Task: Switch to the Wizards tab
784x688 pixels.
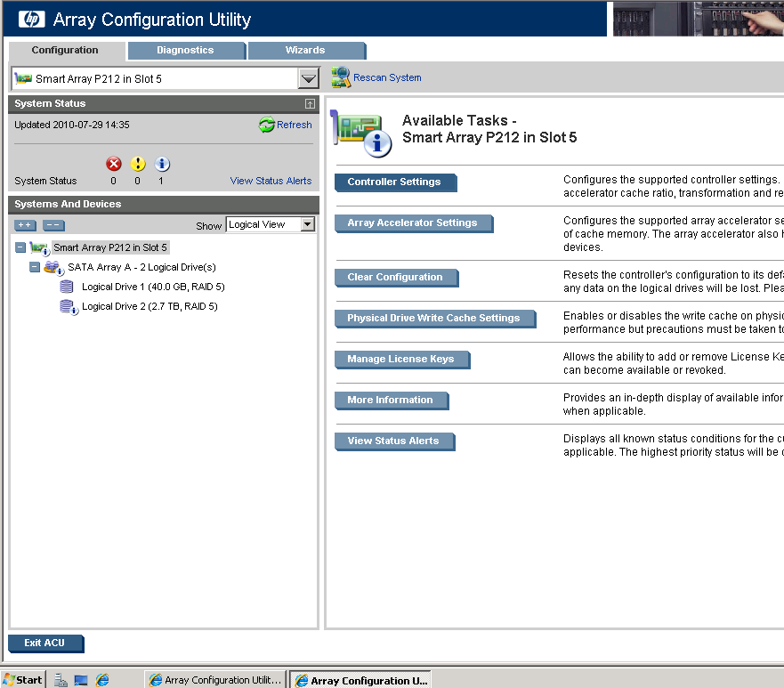Action: click(306, 51)
